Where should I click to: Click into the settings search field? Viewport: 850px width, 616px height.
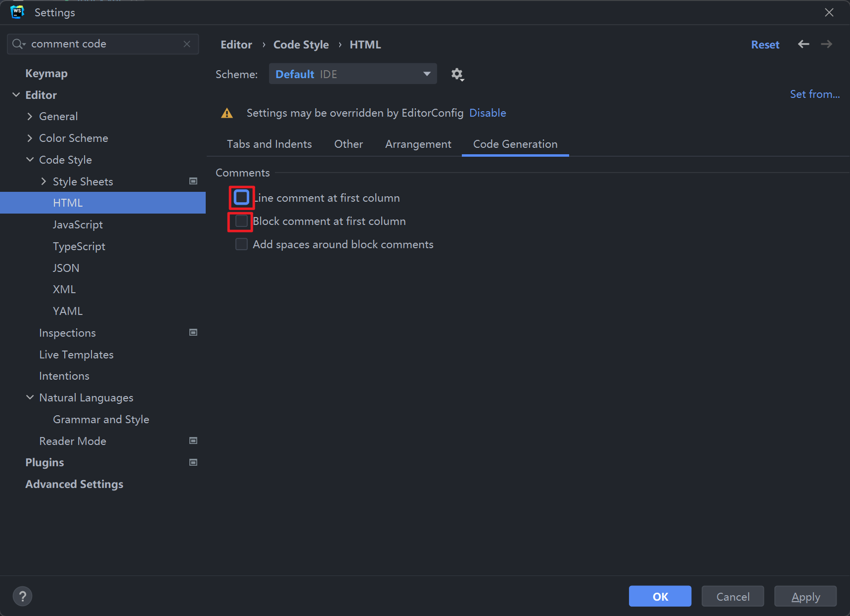104,44
